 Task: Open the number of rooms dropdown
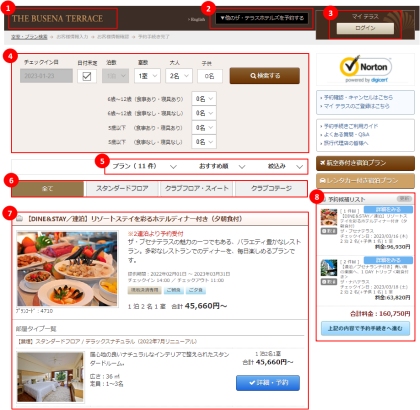(x=147, y=76)
